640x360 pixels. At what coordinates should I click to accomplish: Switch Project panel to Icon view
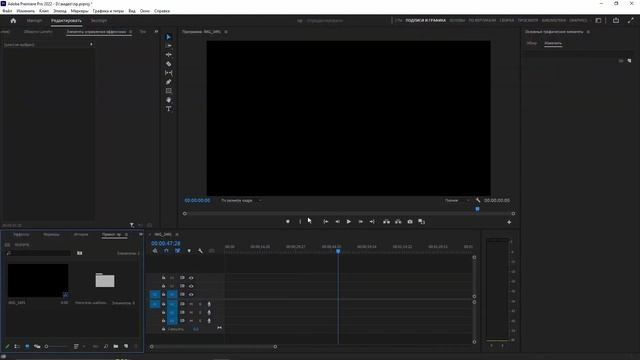tap(27, 346)
